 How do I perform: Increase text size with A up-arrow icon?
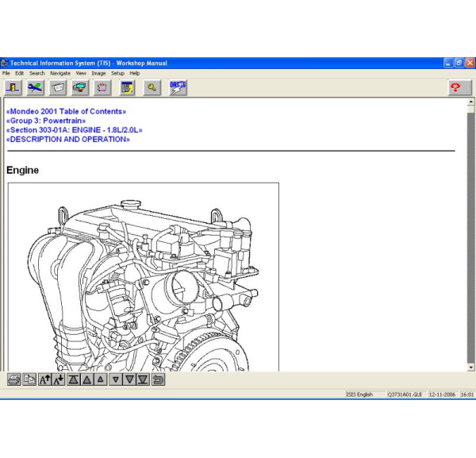[45, 379]
